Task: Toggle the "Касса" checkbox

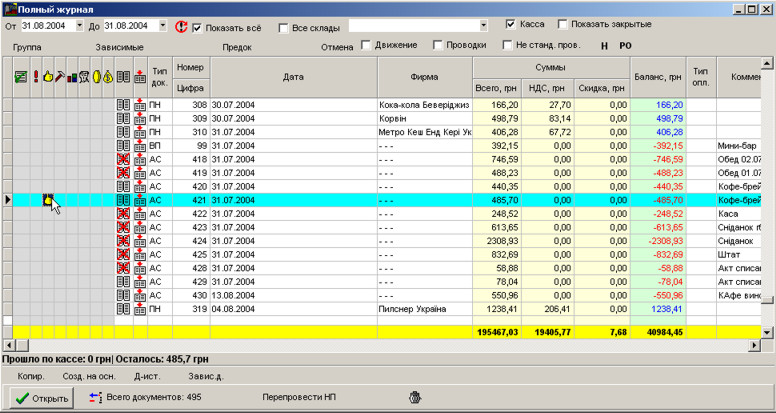Action: pos(511,24)
